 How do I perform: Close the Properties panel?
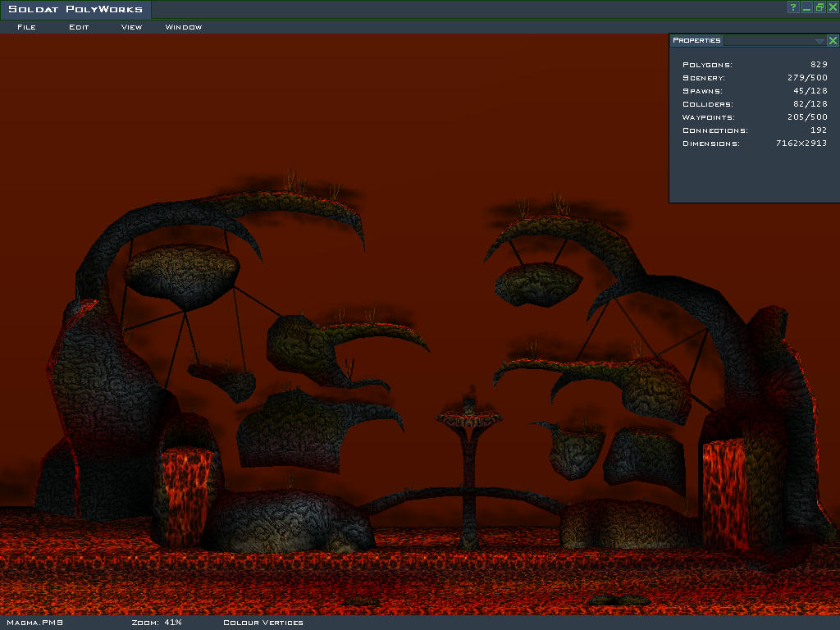click(833, 40)
